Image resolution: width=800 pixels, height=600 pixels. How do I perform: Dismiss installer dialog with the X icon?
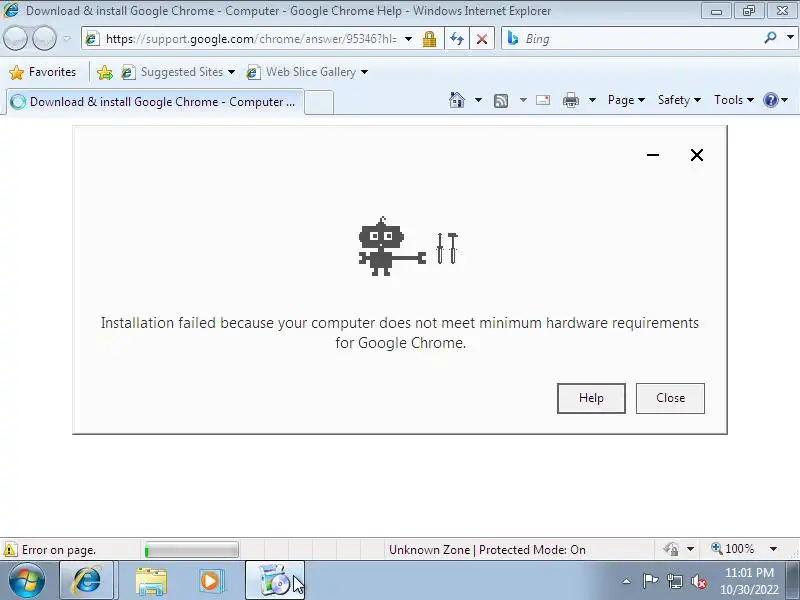coord(696,155)
